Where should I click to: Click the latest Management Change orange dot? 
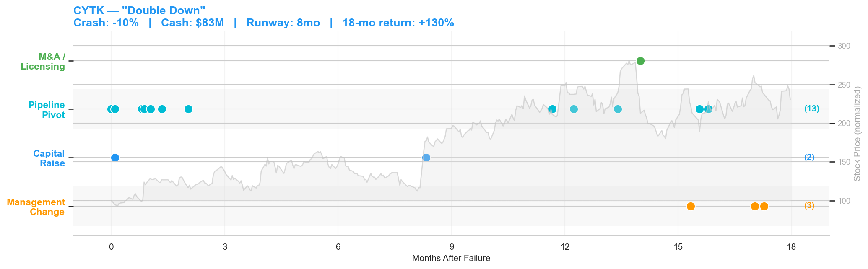tap(764, 206)
